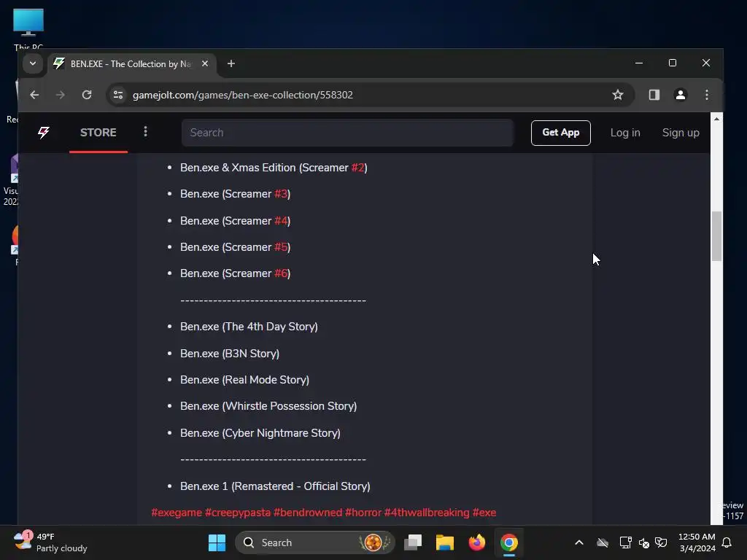This screenshot has height=560, width=747.
Task: Open the notifications bell icon
Action: pos(727,542)
